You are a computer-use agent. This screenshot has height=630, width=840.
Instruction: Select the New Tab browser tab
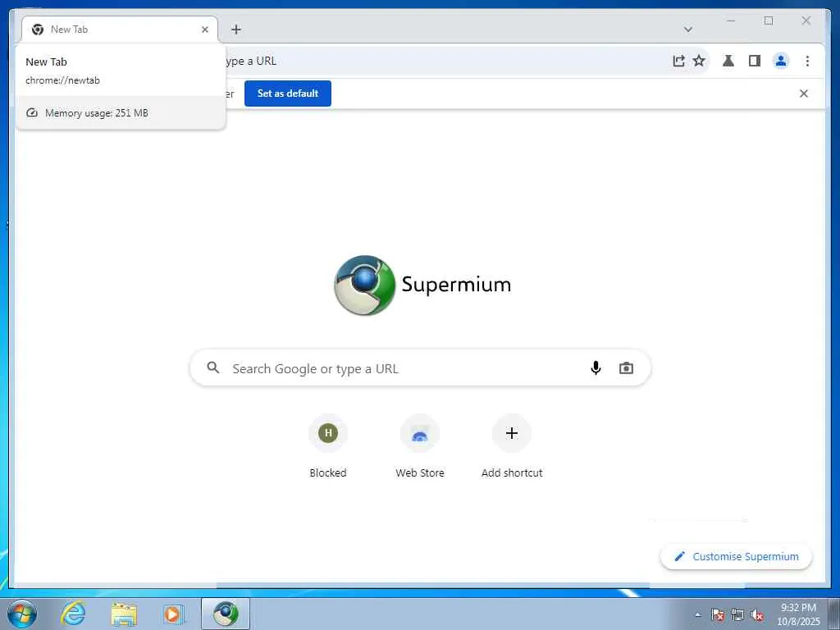tap(120, 30)
